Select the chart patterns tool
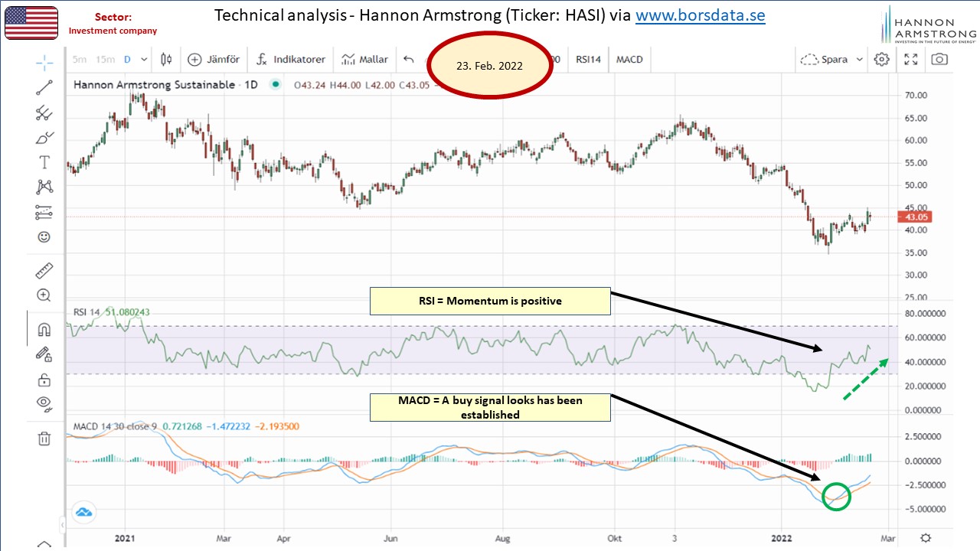Image resolution: width=980 pixels, height=551 pixels. click(x=44, y=187)
